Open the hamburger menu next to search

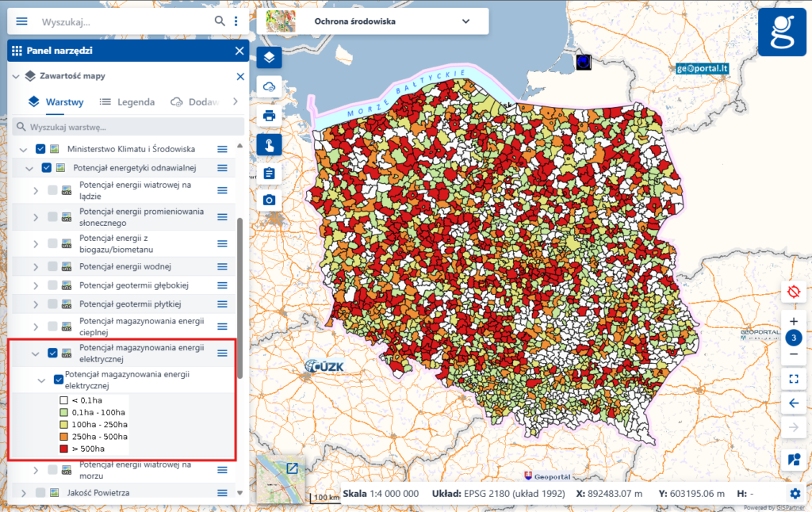click(21, 21)
